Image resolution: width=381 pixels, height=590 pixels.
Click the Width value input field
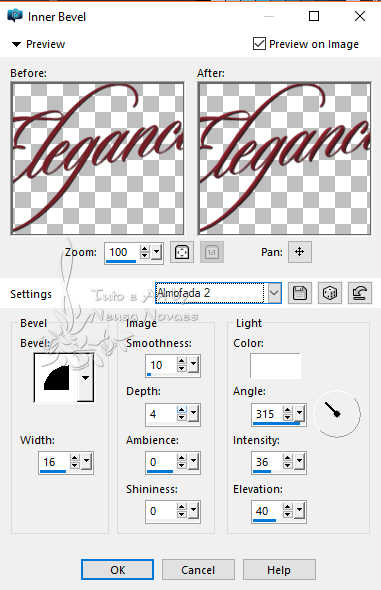coord(54,462)
